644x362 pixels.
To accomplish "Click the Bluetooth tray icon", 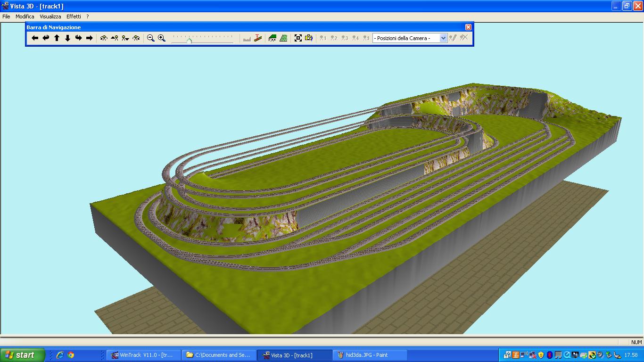I will tap(549, 355).
